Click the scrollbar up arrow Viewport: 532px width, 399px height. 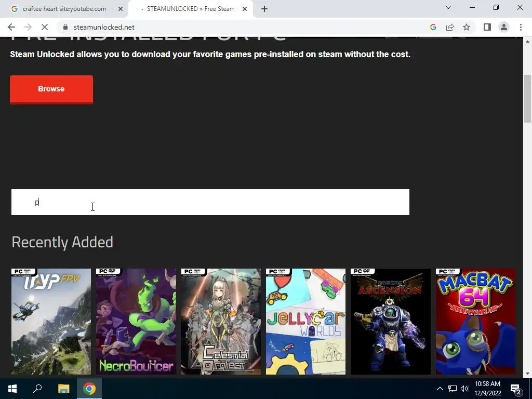pos(527,42)
